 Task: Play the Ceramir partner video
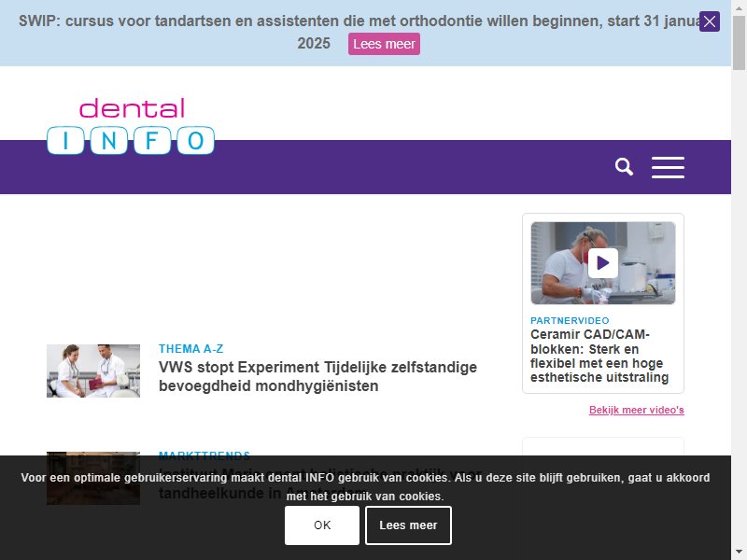click(x=603, y=263)
